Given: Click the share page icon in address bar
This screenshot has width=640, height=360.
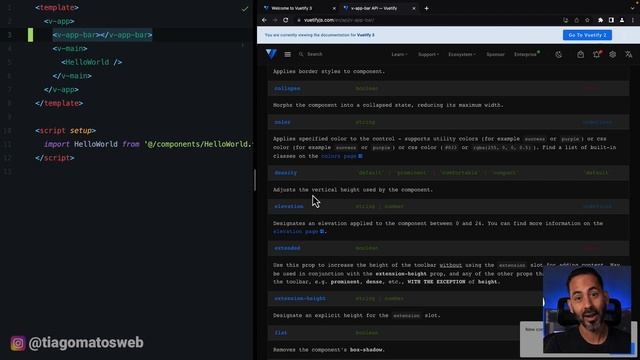Looking at the screenshot, I should pos(576,20).
